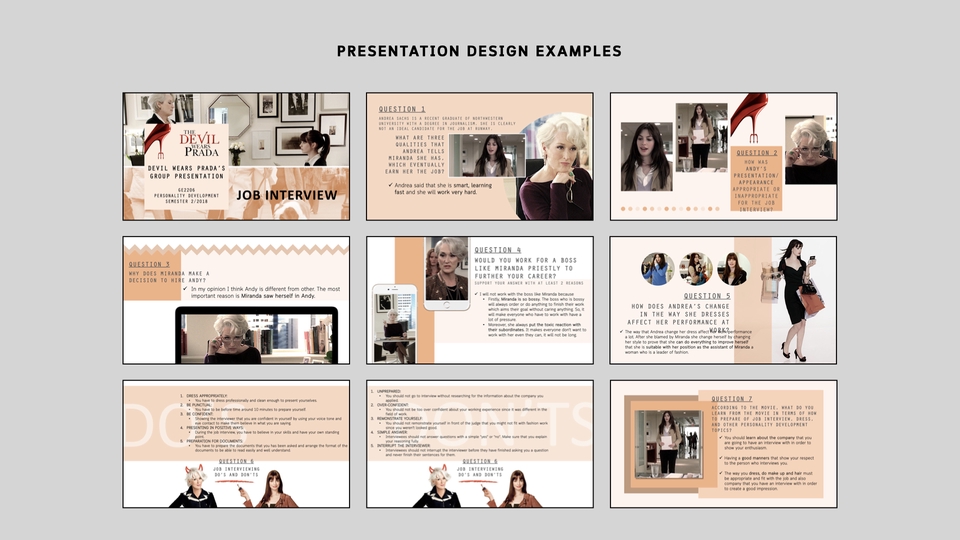Click the blue-outfit circle photo on Question 5 slide
The width and height of the screenshot is (960, 540).
click(658, 268)
